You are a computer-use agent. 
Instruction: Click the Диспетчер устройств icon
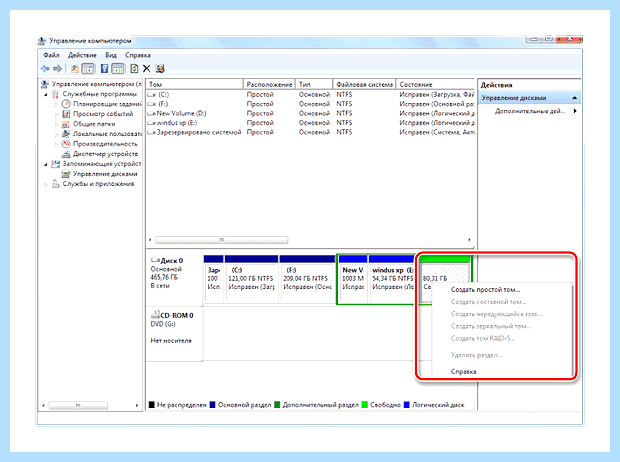66,154
